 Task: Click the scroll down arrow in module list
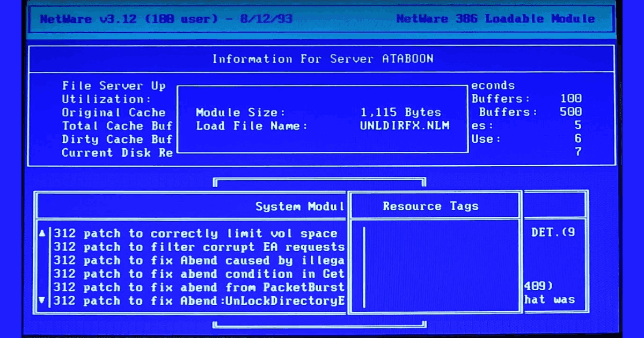pyautogui.click(x=42, y=300)
